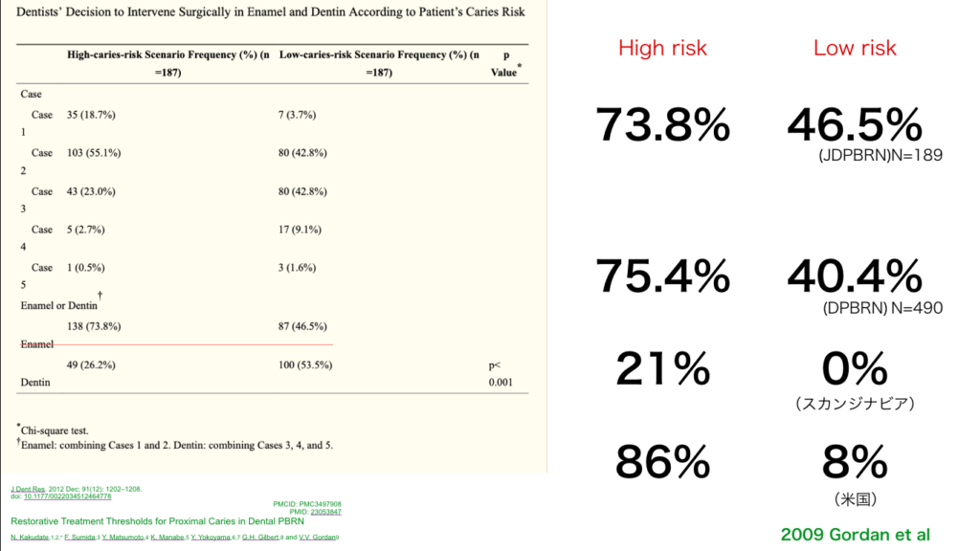
Task: Select the article title Restorative Treatment Thresholds
Action: coord(158,521)
